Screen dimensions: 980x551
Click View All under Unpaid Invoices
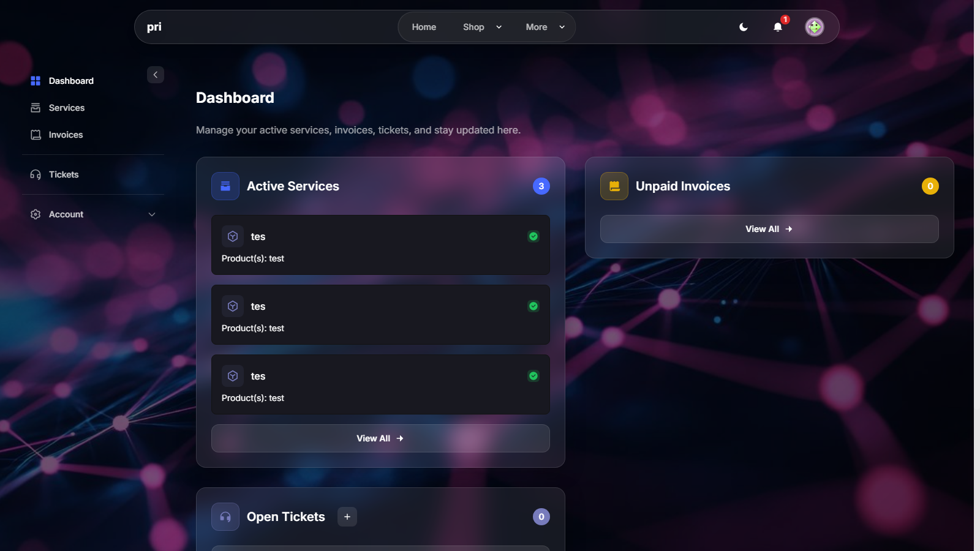point(769,229)
